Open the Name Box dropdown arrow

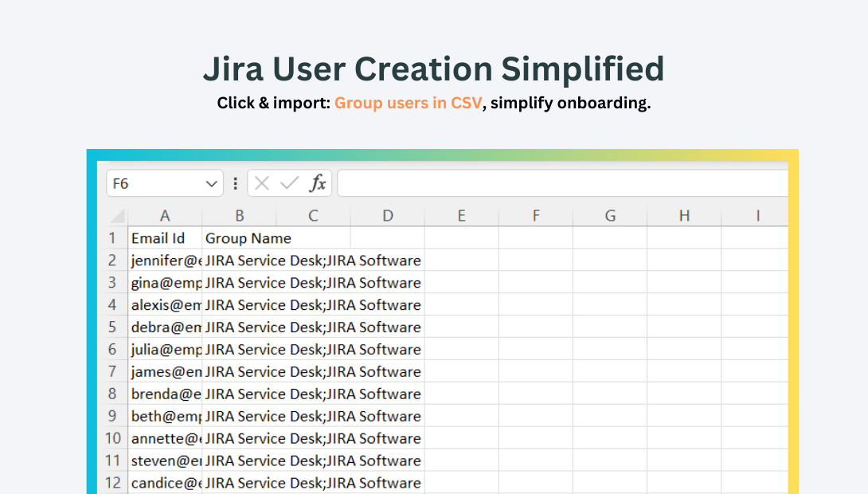coord(211,184)
